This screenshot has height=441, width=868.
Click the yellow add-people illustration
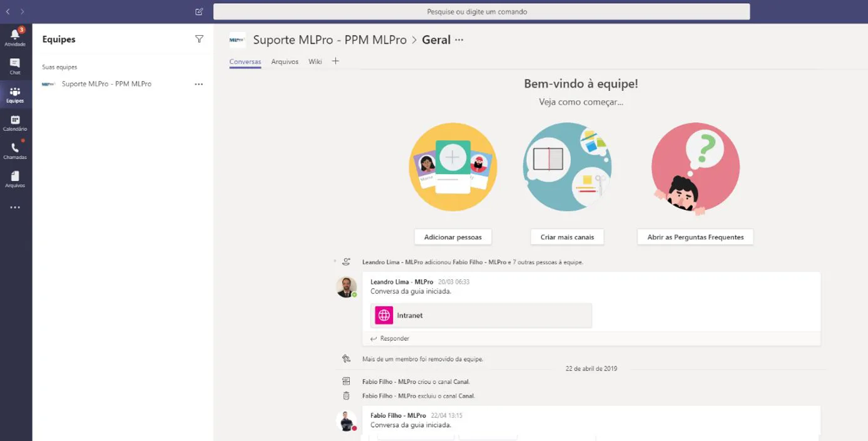coord(453,167)
